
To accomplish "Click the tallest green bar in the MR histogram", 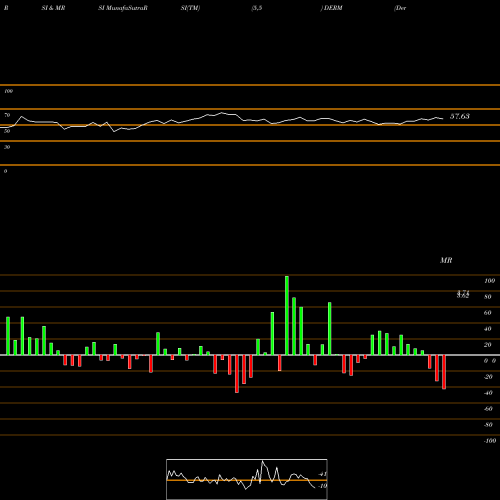I will pyautogui.click(x=287, y=315).
